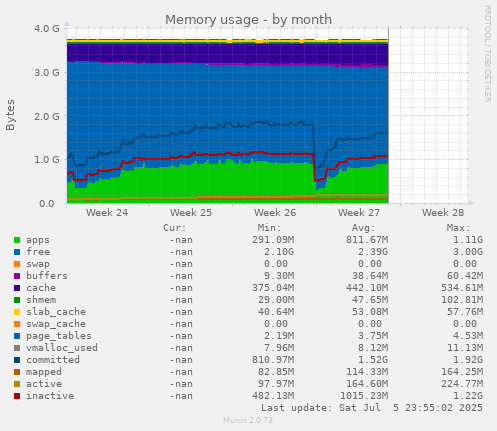The height and width of the screenshot is (431, 497).
Task: Click the active Max value '224.77M'
Action: pyautogui.click(x=462, y=384)
